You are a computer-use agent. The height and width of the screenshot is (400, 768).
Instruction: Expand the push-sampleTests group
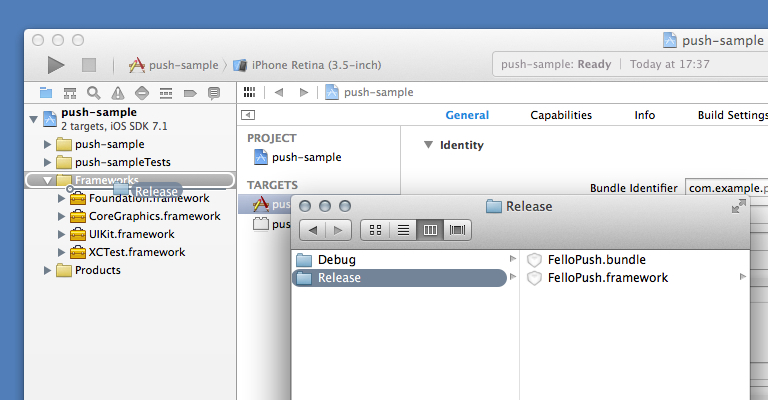[48, 162]
